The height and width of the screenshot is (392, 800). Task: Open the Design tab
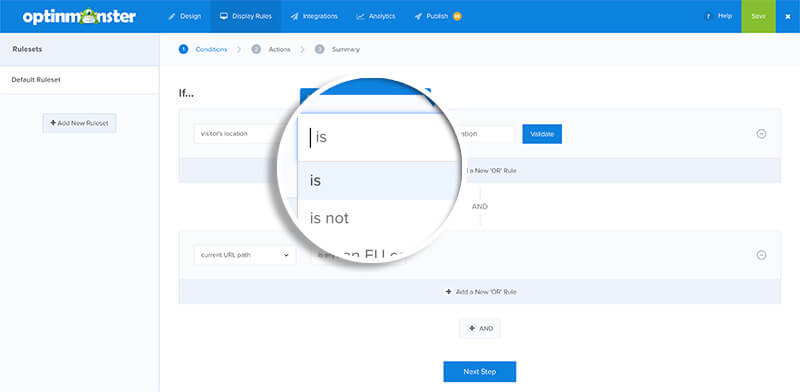pos(185,16)
